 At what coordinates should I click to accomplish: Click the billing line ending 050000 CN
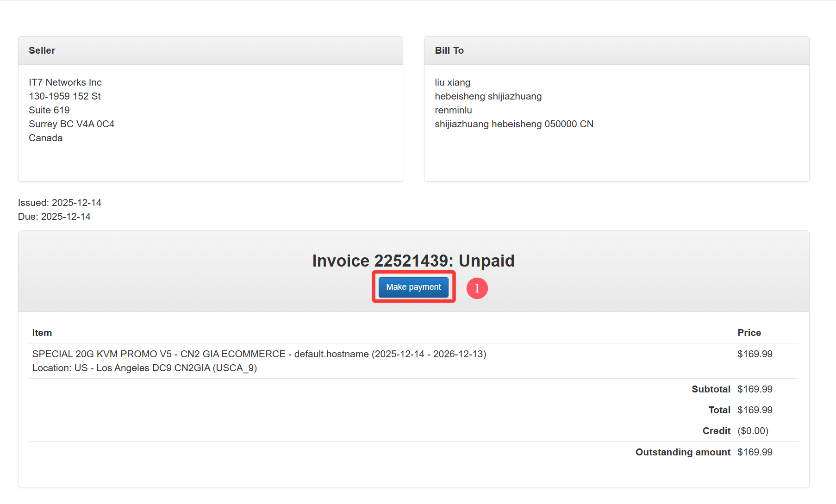point(514,124)
